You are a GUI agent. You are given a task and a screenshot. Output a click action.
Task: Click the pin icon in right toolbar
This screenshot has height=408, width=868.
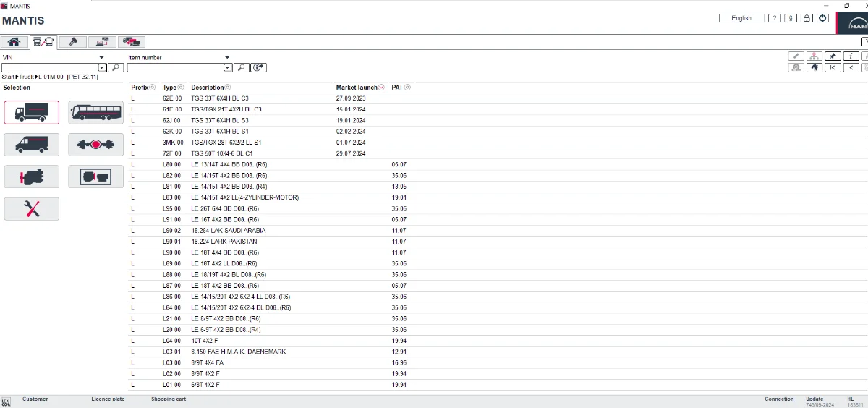833,56
